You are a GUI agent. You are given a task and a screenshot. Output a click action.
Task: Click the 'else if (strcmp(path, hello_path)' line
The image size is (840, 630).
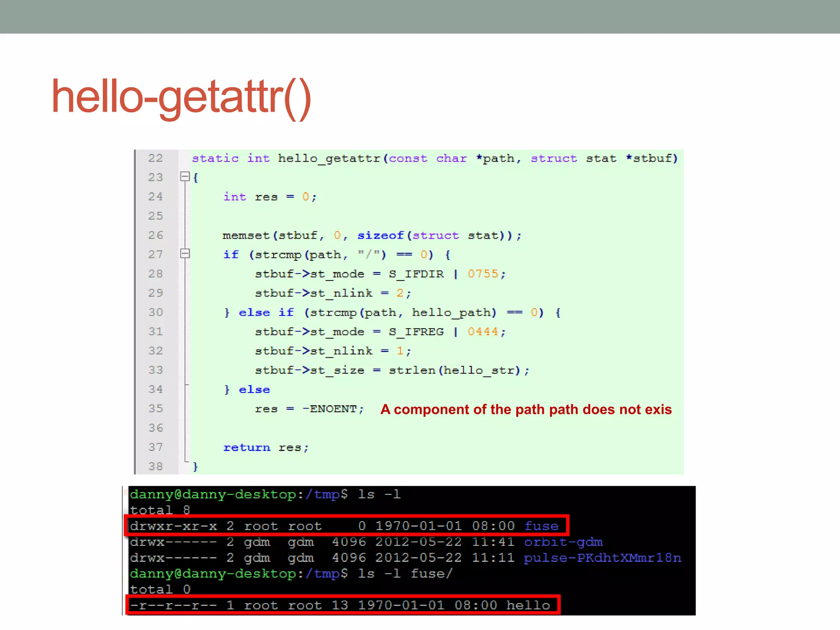click(x=392, y=313)
